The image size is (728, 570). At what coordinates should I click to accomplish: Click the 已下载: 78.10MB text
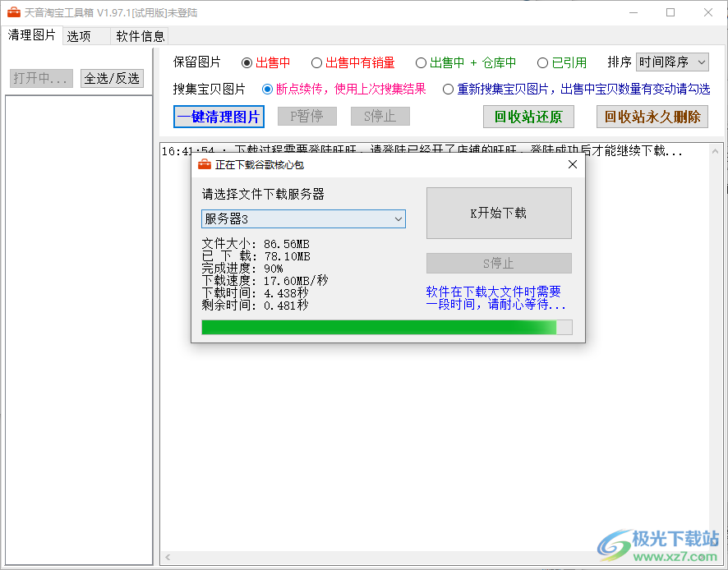[x=256, y=255]
